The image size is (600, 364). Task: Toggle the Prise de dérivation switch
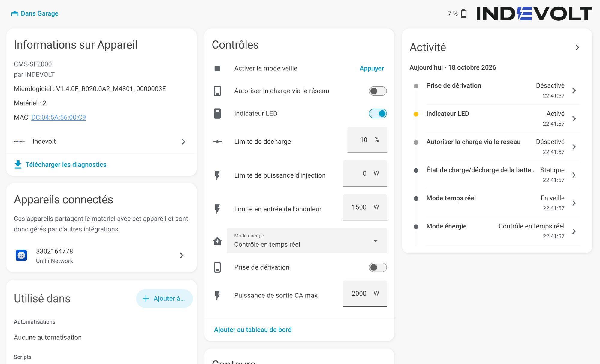(x=378, y=267)
